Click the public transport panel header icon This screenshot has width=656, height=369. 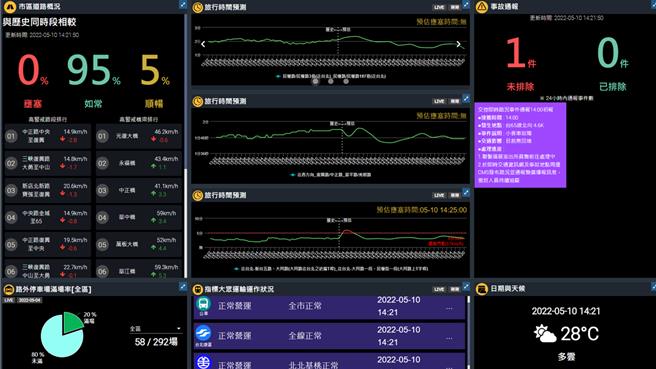197,289
